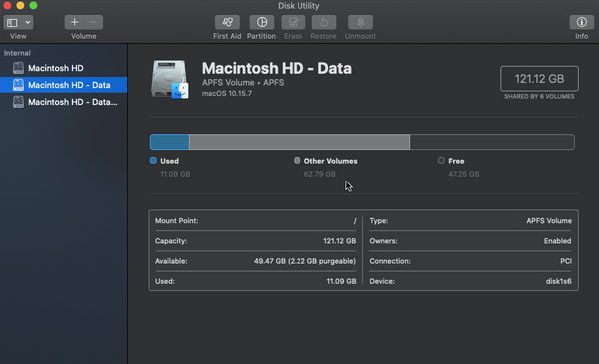
Task: Open the Partition tool
Action: tap(262, 23)
